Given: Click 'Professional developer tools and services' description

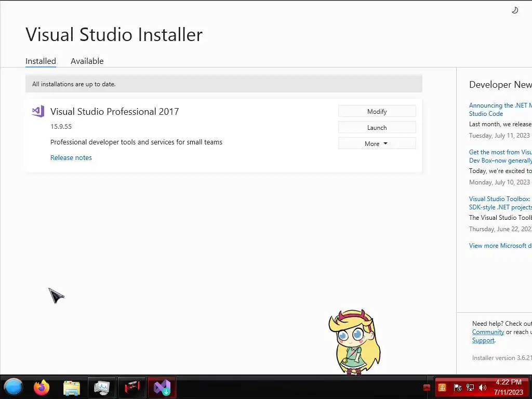Looking at the screenshot, I should pyautogui.click(x=137, y=142).
